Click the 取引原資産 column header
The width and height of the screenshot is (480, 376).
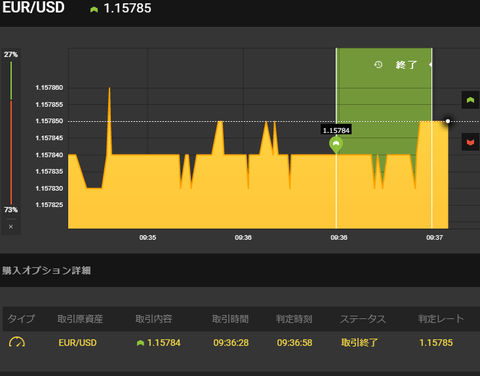pos(80,319)
